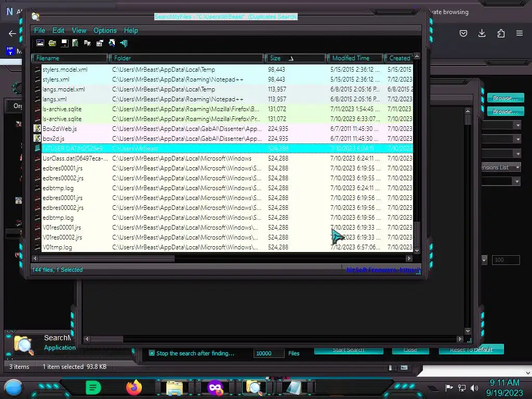Open the NirSoft Freeware link
The image size is (532, 399).
pos(383,270)
